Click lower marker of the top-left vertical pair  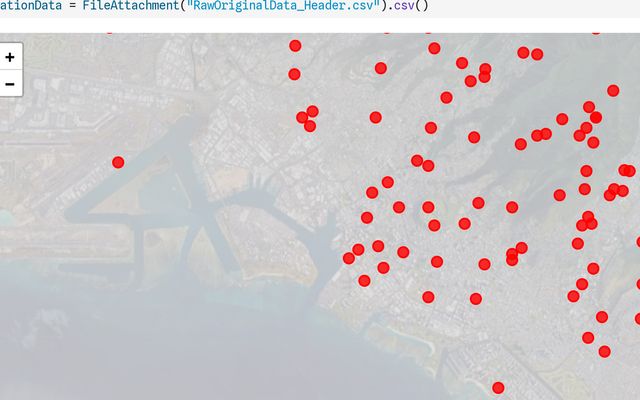pyautogui.click(x=294, y=74)
